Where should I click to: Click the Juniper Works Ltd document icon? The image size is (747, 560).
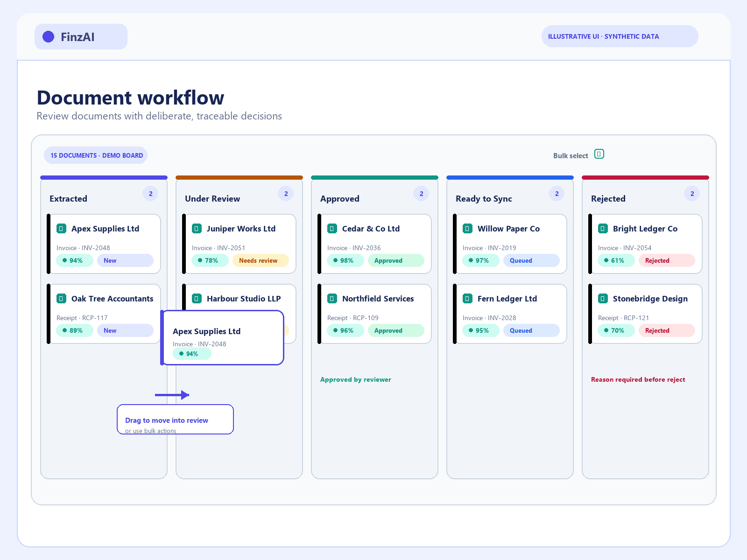pos(197,229)
